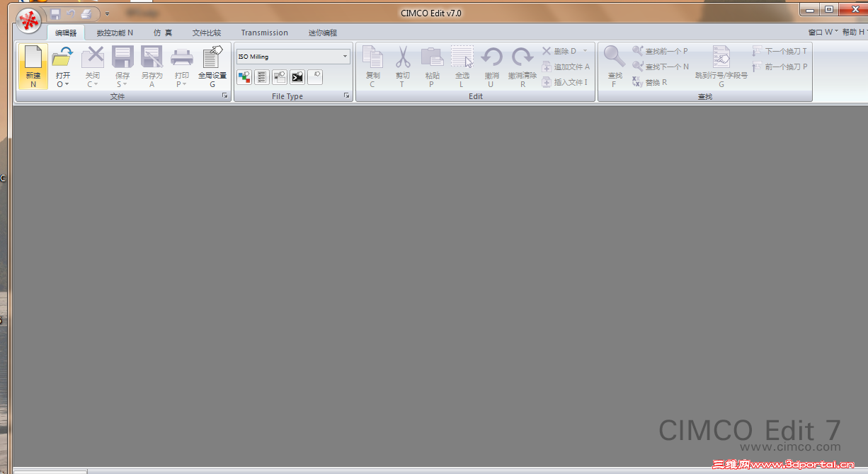This screenshot has width=868, height=474.
Task: Click the last small File Type setup icon
Action: [x=315, y=77]
